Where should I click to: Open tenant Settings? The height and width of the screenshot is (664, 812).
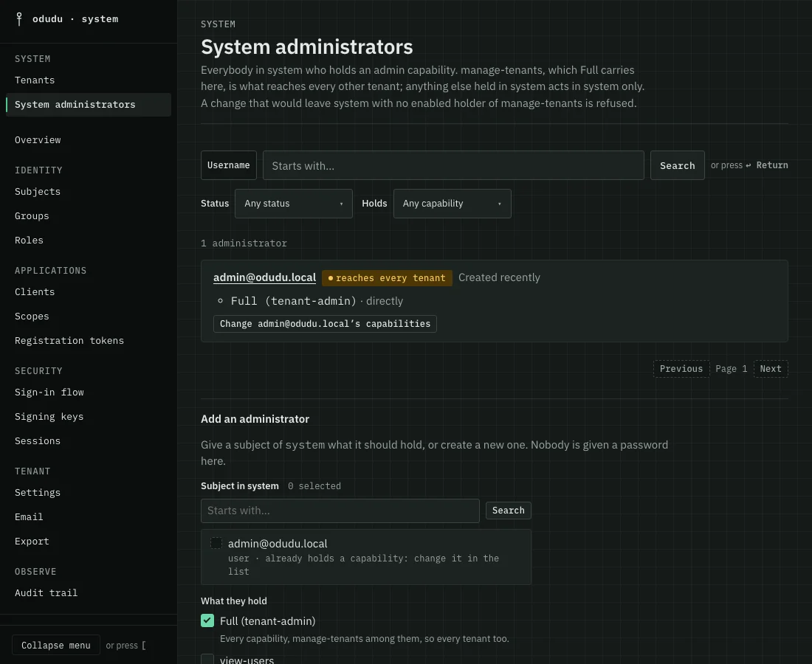tap(38, 493)
